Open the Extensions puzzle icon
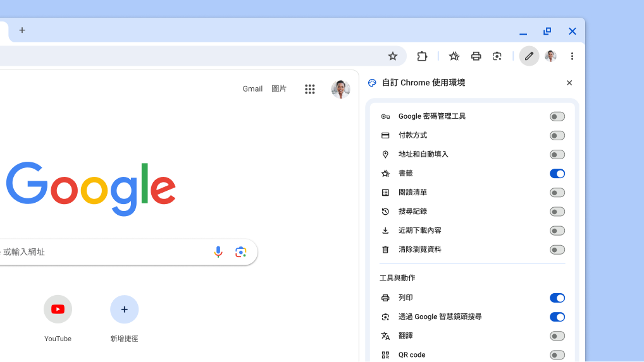 point(422,56)
